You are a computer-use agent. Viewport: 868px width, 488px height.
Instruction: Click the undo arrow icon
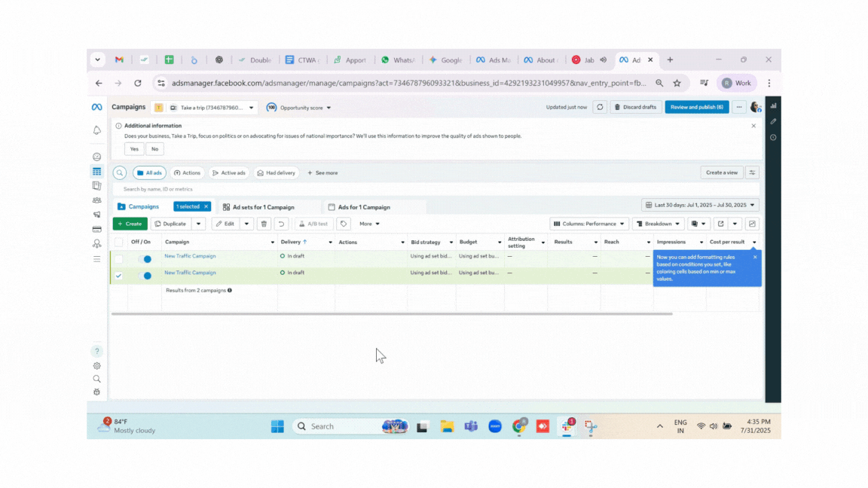pyautogui.click(x=281, y=224)
